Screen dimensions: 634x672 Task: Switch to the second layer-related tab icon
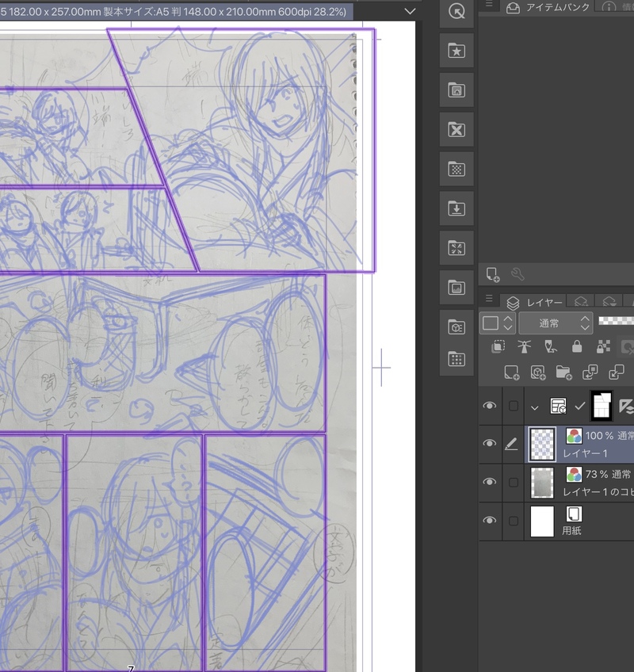tap(581, 302)
